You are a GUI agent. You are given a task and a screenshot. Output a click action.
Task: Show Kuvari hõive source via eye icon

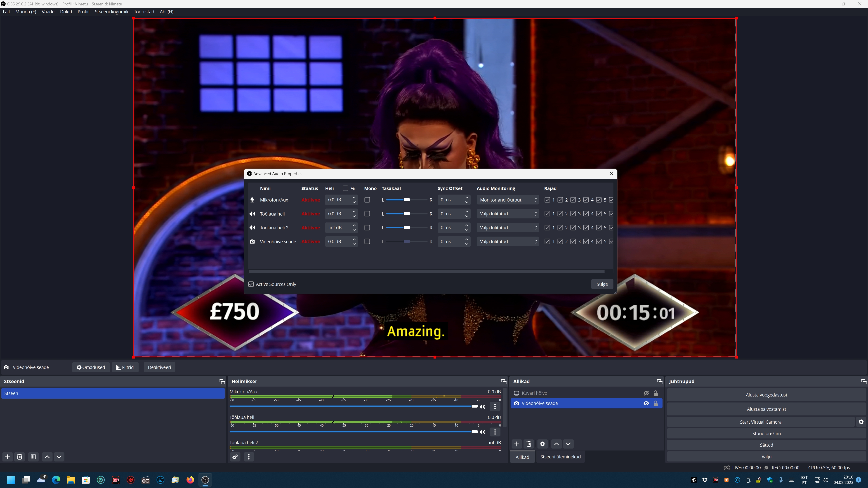click(x=646, y=393)
